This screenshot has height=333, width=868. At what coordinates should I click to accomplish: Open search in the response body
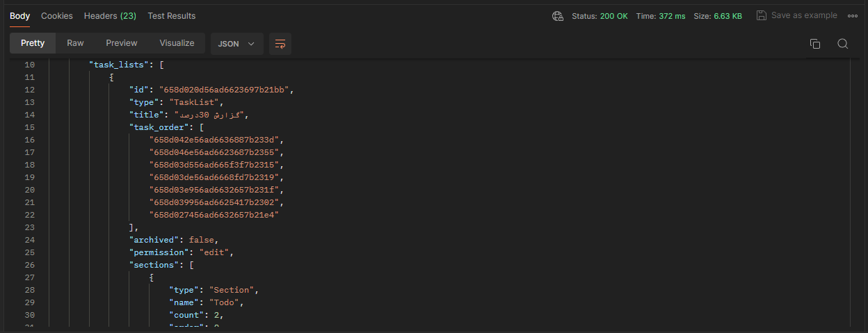[842, 44]
